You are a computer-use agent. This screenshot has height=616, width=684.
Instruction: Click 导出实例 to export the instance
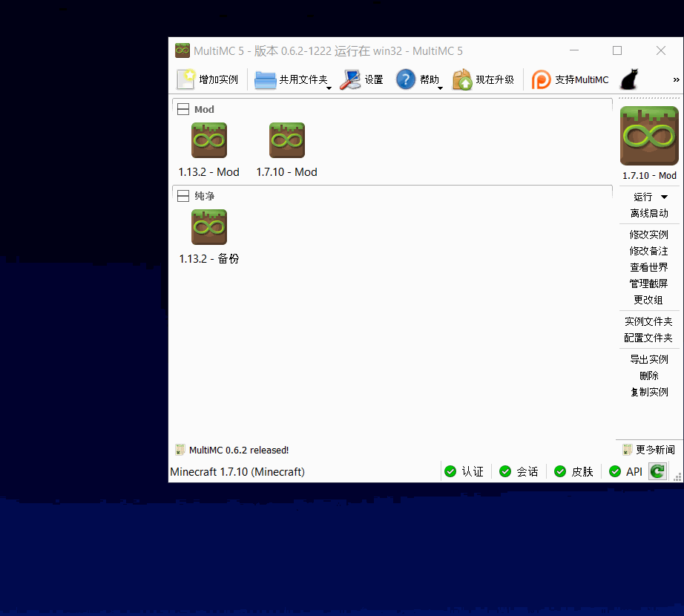[x=649, y=359]
